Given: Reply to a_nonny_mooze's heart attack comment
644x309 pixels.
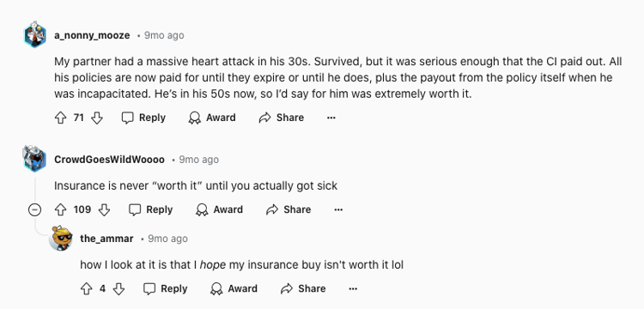Looking at the screenshot, I should pos(143,118).
